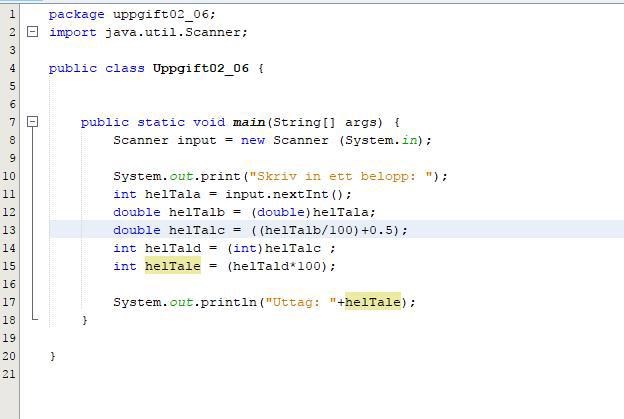Click line number 1 in gutter
This screenshot has width=624, height=419.
coord(10,14)
